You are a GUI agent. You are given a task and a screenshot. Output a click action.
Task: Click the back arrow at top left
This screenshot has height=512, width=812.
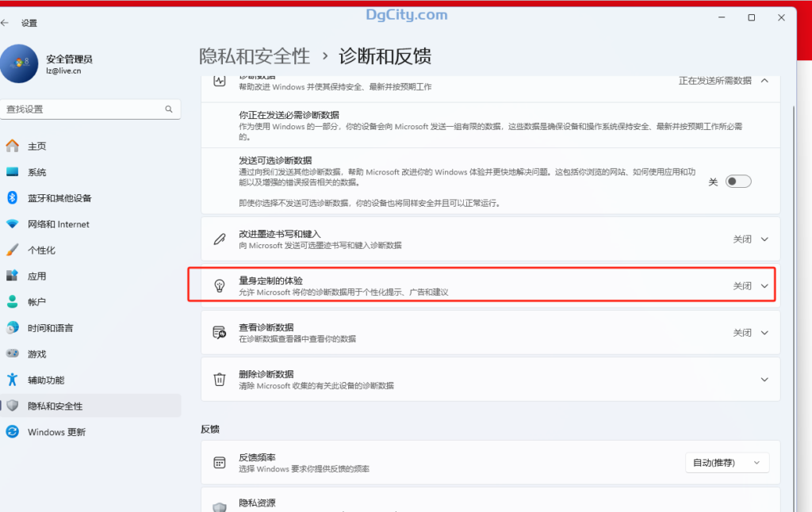tap(8, 23)
